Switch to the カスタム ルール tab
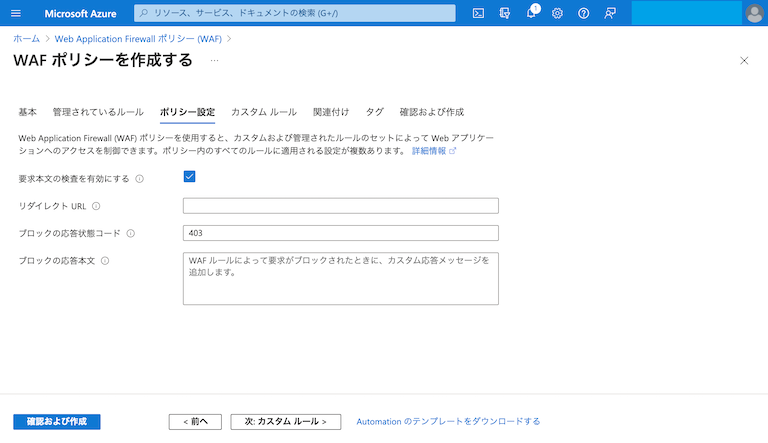 [263, 112]
